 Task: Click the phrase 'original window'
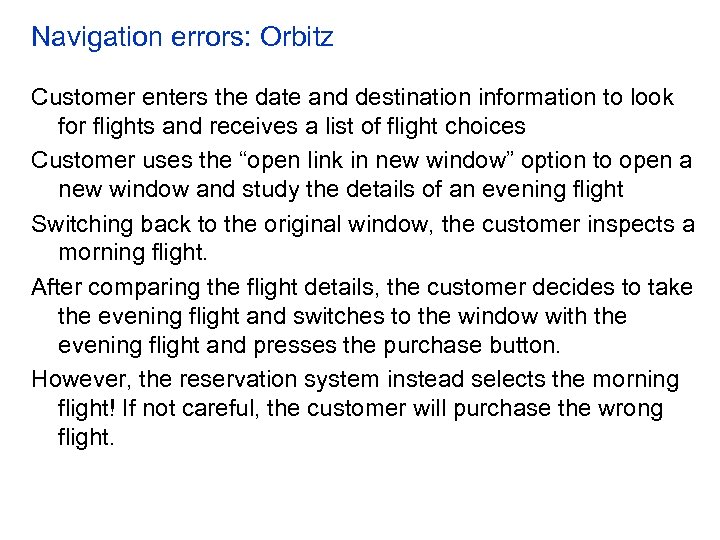coord(350,224)
